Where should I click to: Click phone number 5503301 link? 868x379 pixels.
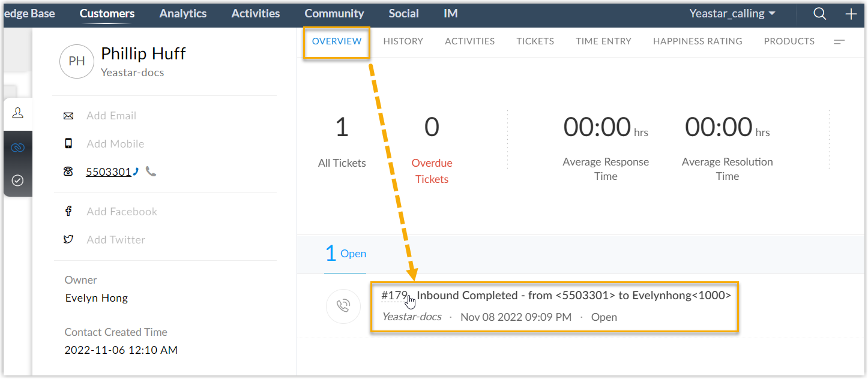[x=109, y=172]
